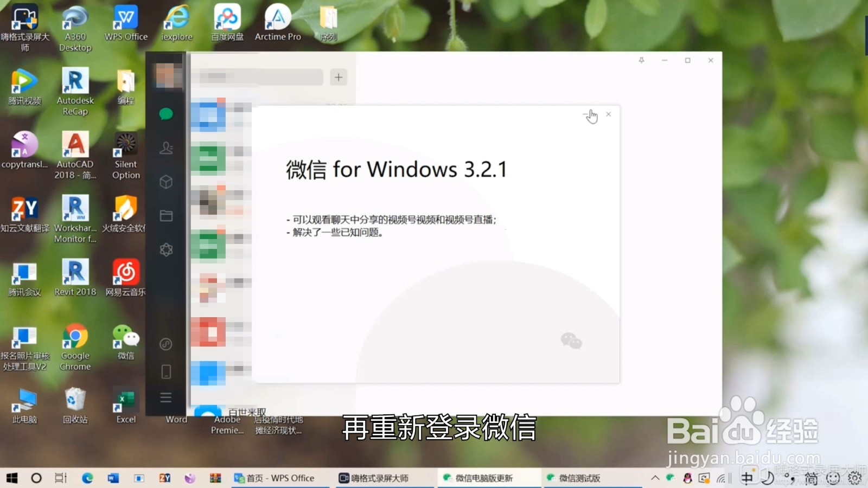
Task: Launch Edge from the taskbar
Action: point(87,478)
